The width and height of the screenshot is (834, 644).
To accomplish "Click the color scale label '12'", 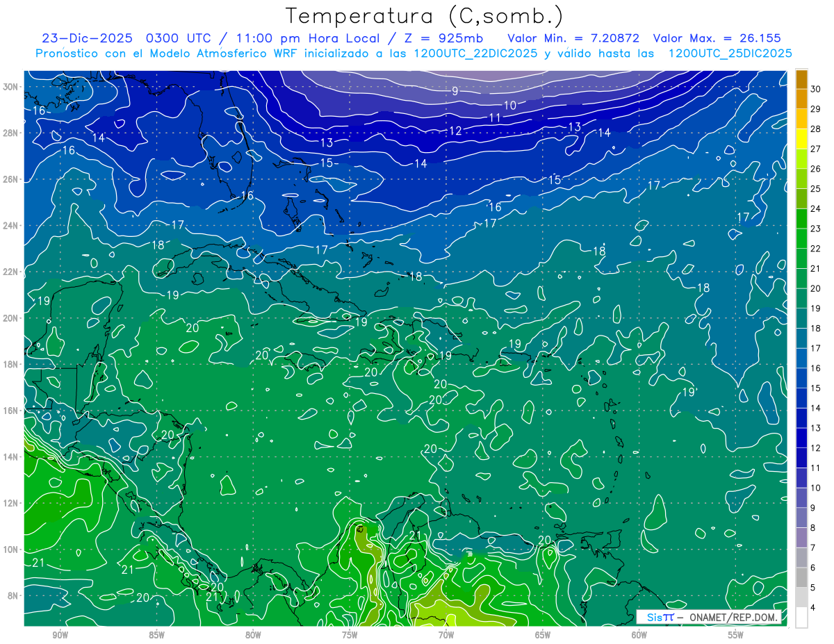I will [x=816, y=448].
